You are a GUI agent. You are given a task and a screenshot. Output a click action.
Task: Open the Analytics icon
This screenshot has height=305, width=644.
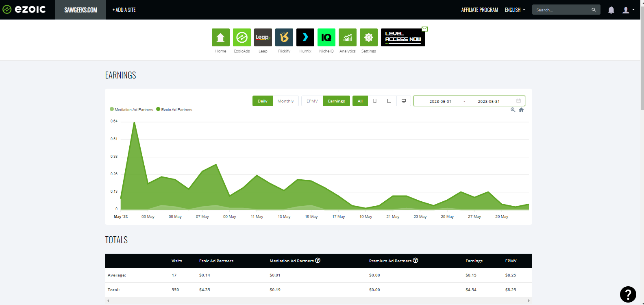pyautogui.click(x=348, y=37)
